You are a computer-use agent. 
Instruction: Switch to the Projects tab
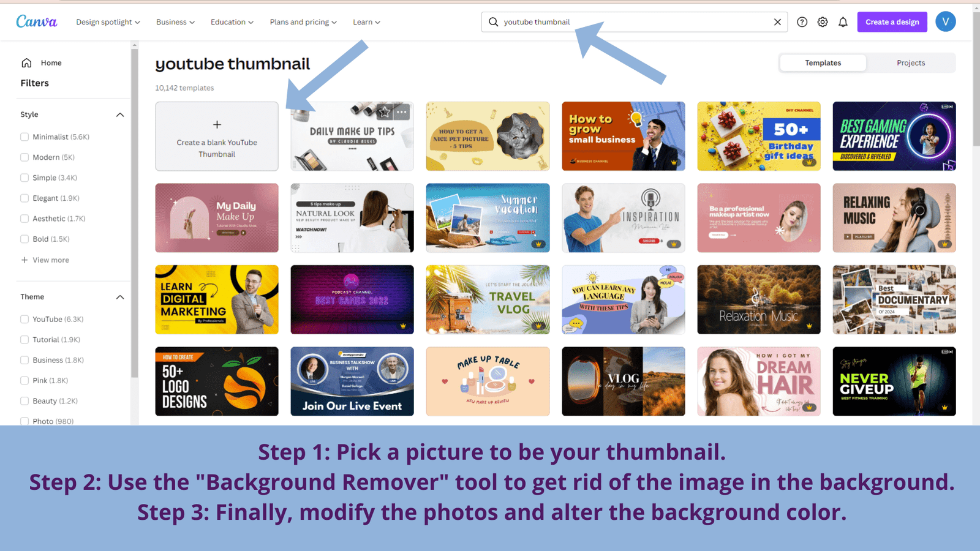tap(911, 62)
